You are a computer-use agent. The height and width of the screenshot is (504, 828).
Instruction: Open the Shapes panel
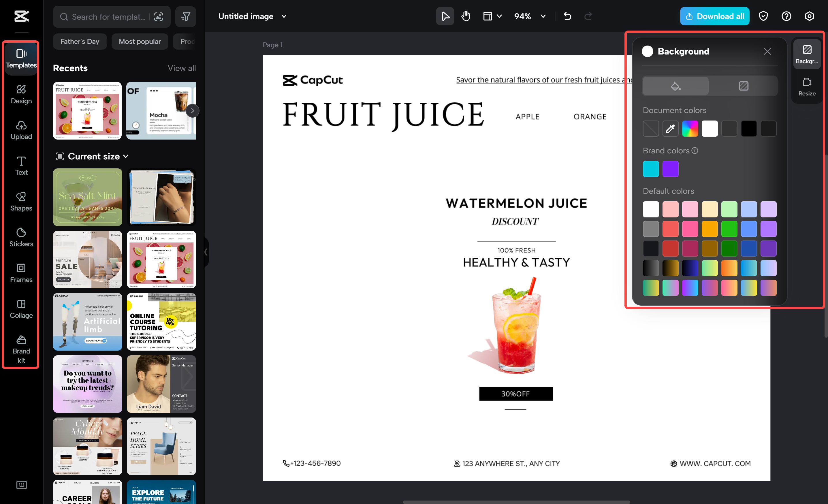pos(21,201)
